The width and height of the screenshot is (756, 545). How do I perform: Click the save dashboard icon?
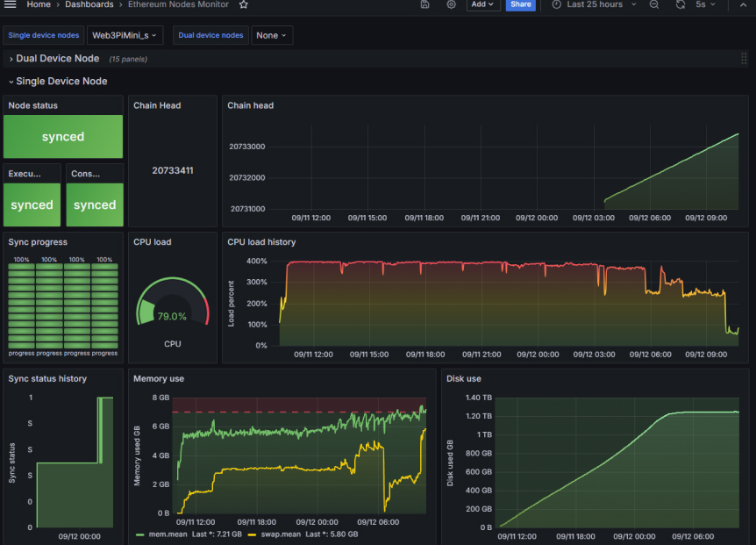(x=425, y=5)
